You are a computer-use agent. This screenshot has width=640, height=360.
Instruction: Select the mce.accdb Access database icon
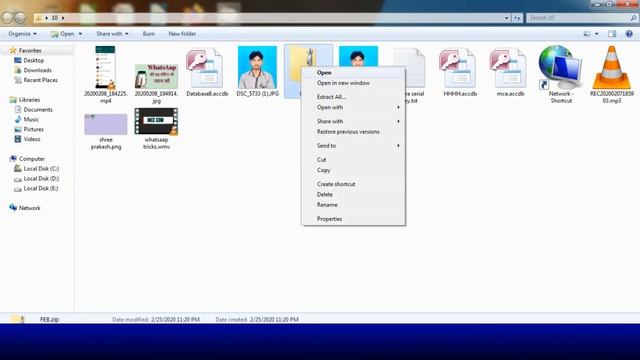tap(509, 68)
